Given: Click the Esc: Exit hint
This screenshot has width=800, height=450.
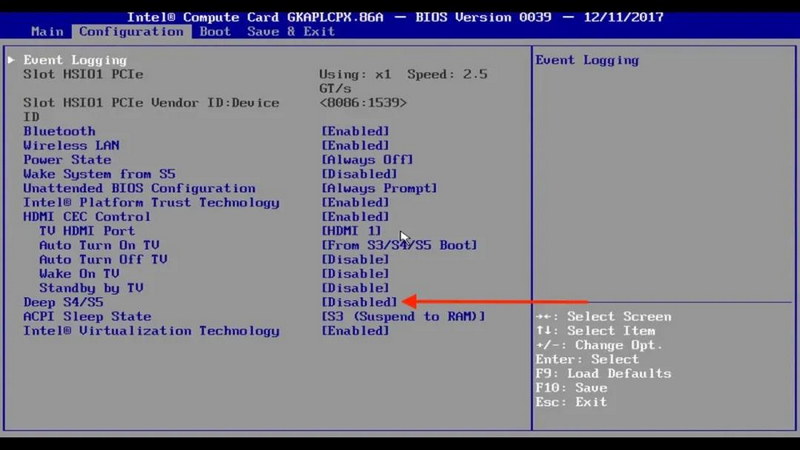Looking at the screenshot, I should pyautogui.click(x=571, y=402).
